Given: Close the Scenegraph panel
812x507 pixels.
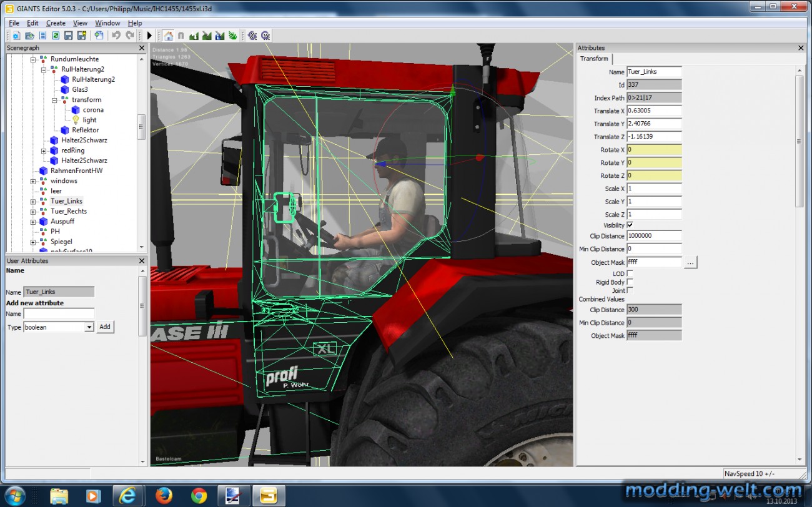Looking at the screenshot, I should (142, 48).
